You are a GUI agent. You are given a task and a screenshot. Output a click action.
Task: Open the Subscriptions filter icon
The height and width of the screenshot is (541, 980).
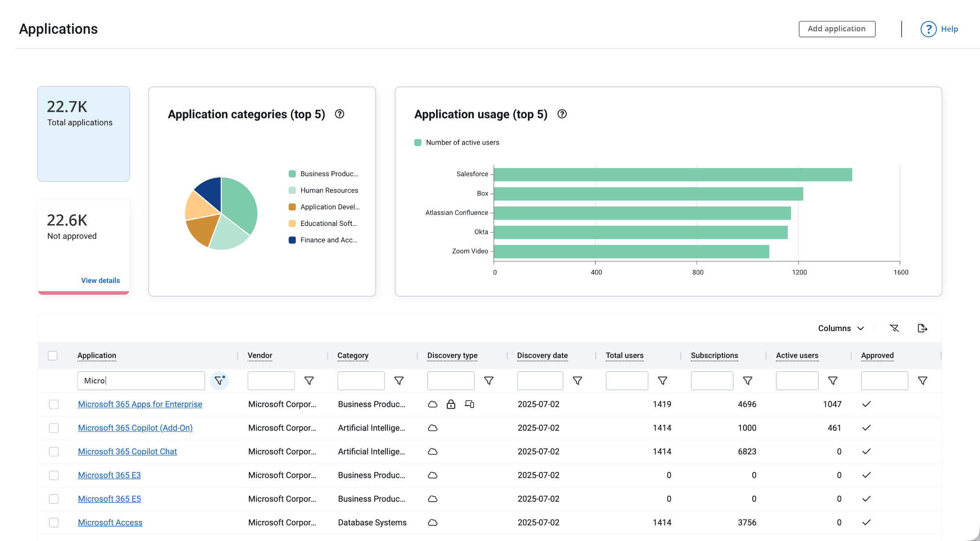747,381
